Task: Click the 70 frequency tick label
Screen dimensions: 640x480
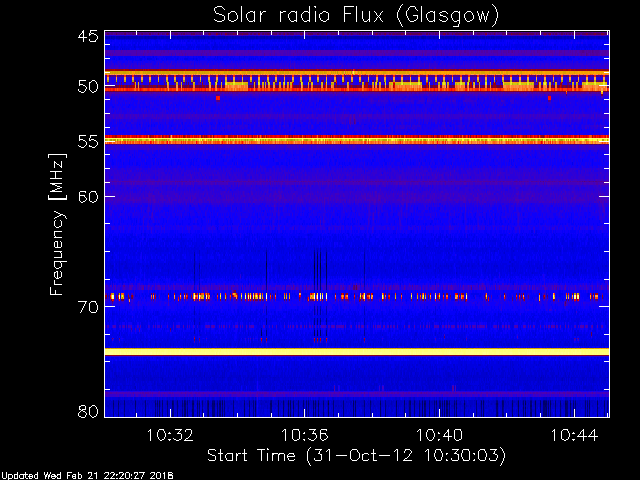Action: coord(88,307)
